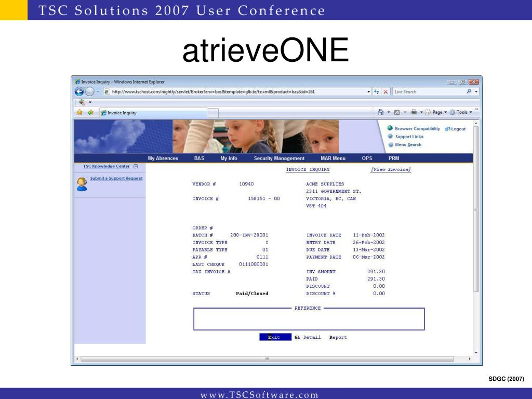
Task: Open Menu Search
Action: (408, 145)
